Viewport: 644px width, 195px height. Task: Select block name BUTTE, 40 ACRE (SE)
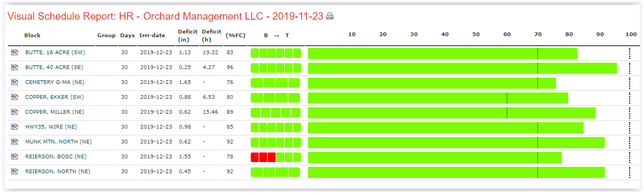coord(55,67)
